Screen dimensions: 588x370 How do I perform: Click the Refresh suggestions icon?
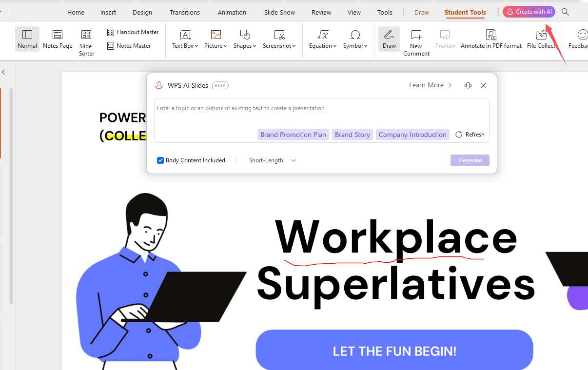click(458, 135)
